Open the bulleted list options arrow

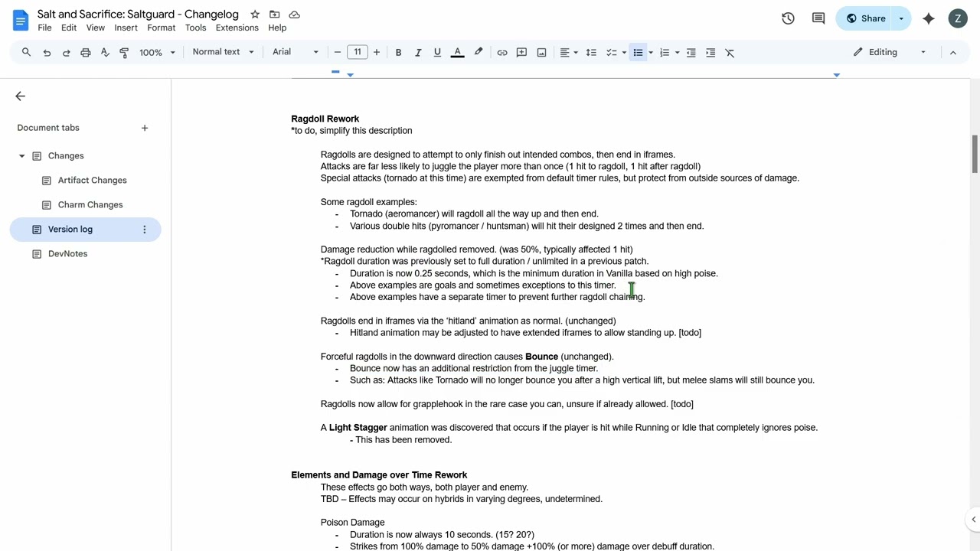[x=651, y=52]
